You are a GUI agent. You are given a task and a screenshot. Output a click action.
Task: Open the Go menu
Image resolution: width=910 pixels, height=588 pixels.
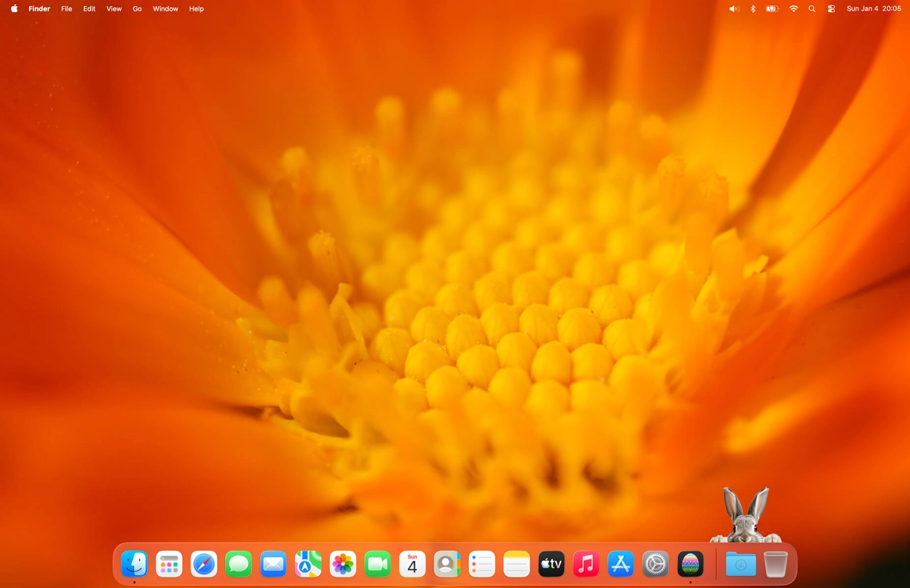pos(137,9)
